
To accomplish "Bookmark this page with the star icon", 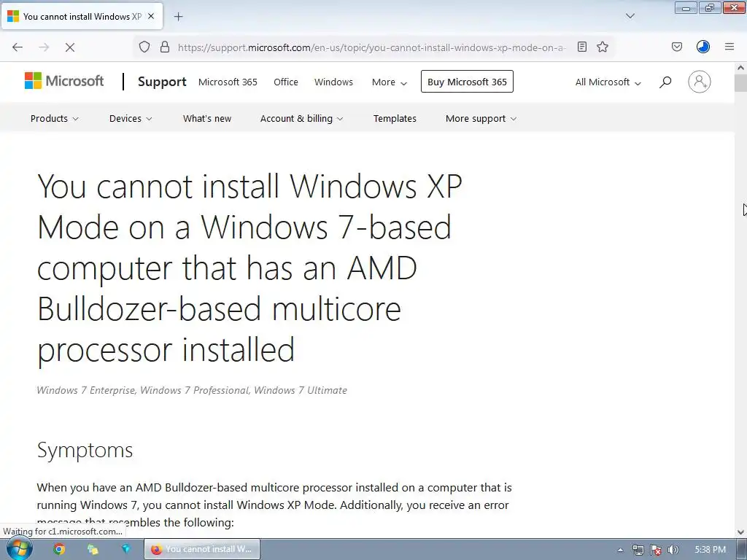I will [603, 47].
